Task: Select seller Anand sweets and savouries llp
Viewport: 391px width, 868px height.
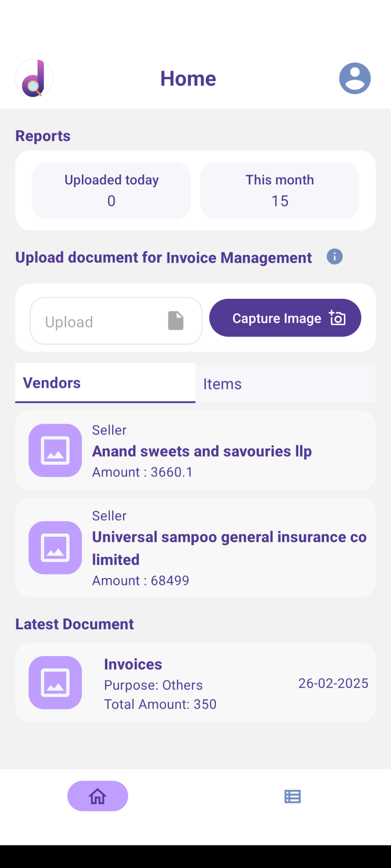Action: pyautogui.click(x=202, y=451)
